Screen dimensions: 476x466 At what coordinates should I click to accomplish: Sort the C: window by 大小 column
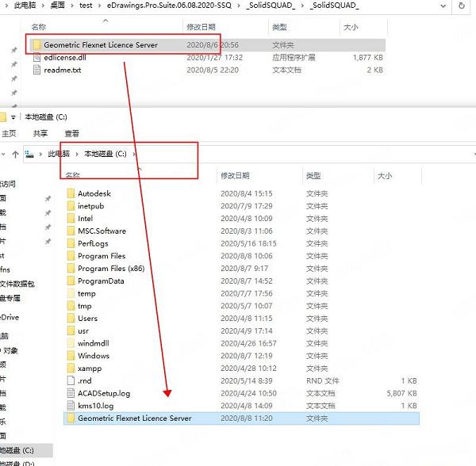pyautogui.click(x=385, y=176)
